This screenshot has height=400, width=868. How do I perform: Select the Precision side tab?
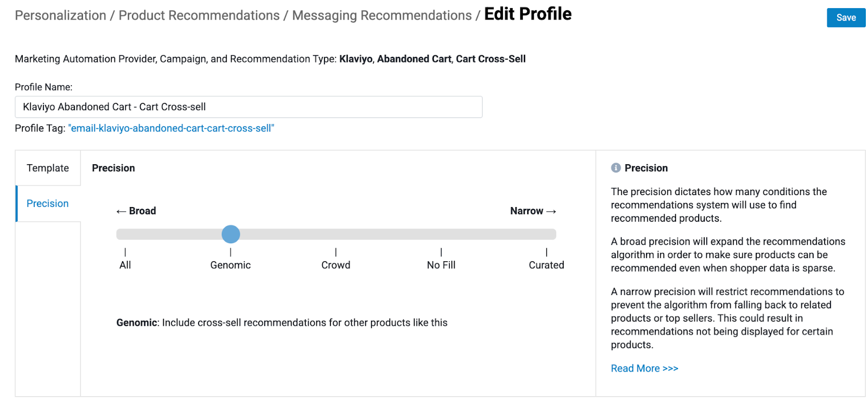[x=48, y=204]
